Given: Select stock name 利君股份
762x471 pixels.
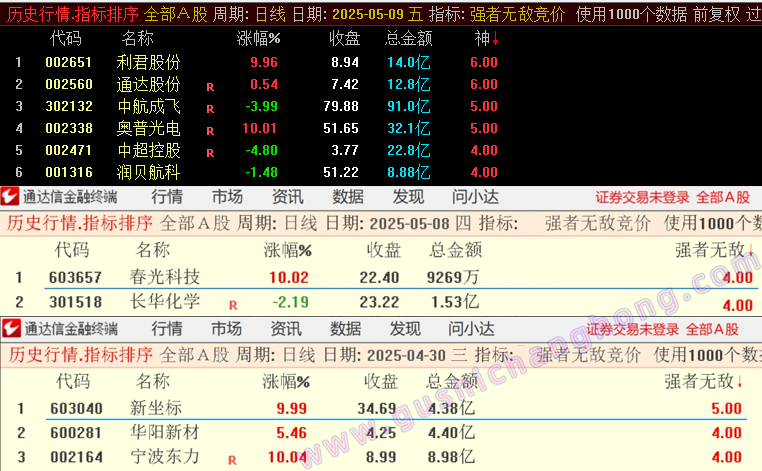Looking at the screenshot, I should tap(148, 62).
